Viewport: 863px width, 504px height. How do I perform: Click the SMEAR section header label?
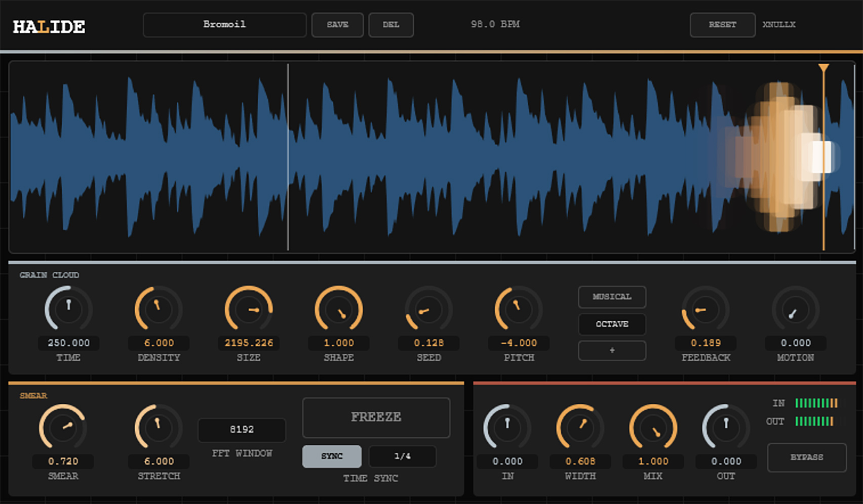(x=33, y=396)
